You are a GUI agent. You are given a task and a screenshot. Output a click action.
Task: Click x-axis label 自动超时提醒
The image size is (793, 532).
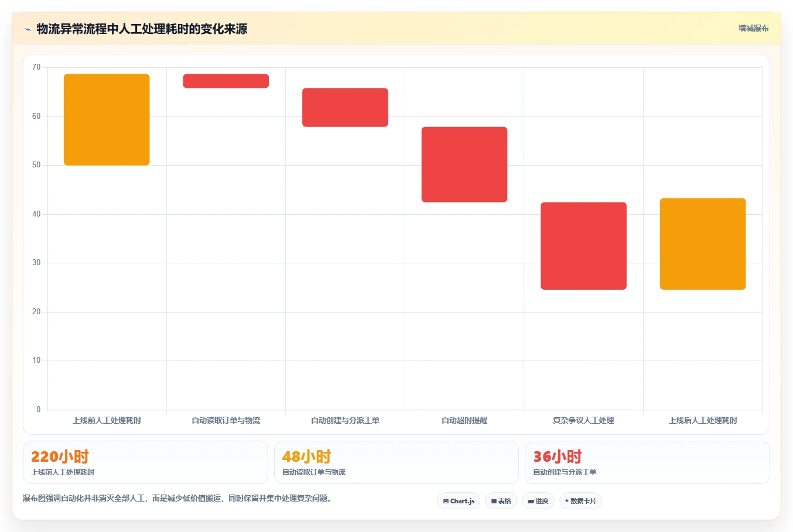464,420
